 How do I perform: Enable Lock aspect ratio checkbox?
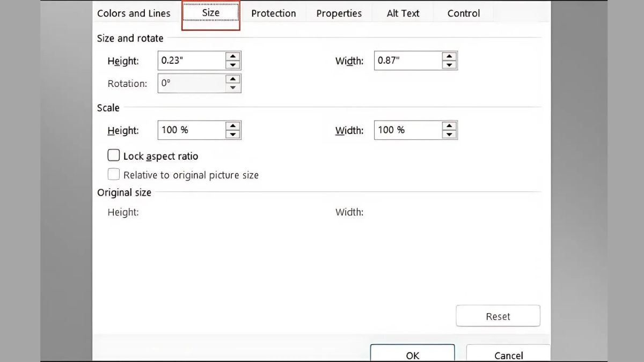click(x=113, y=156)
